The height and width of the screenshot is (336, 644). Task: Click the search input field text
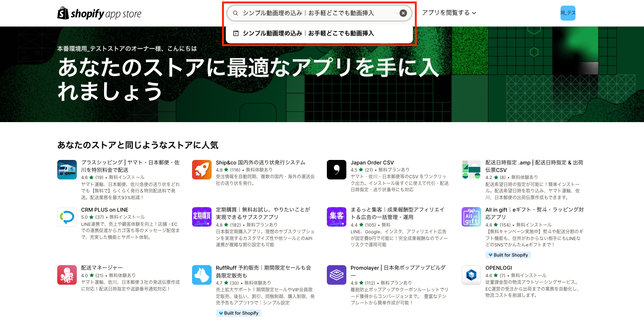[x=308, y=13]
